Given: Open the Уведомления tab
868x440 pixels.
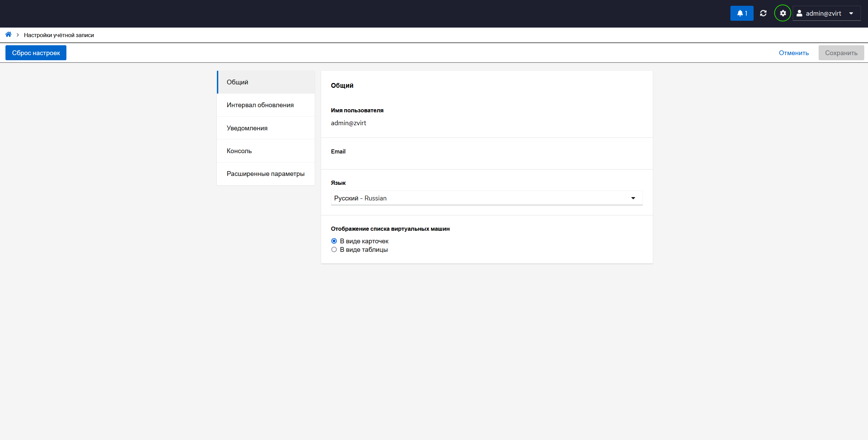Looking at the screenshot, I should pyautogui.click(x=266, y=128).
